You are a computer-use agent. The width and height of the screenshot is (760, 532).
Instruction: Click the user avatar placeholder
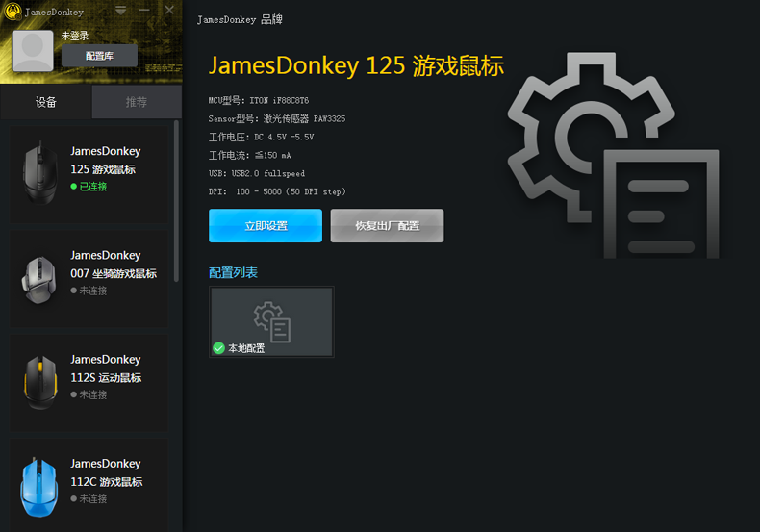32,51
